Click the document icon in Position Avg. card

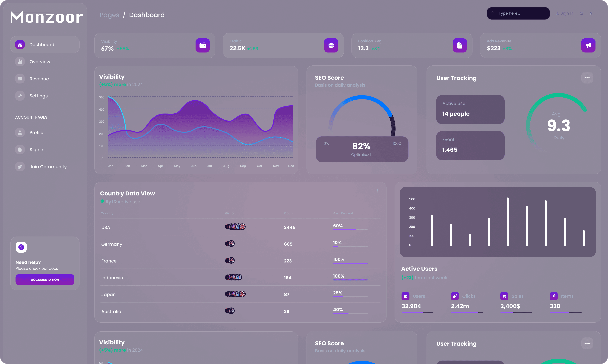click(x=460, y=45)
